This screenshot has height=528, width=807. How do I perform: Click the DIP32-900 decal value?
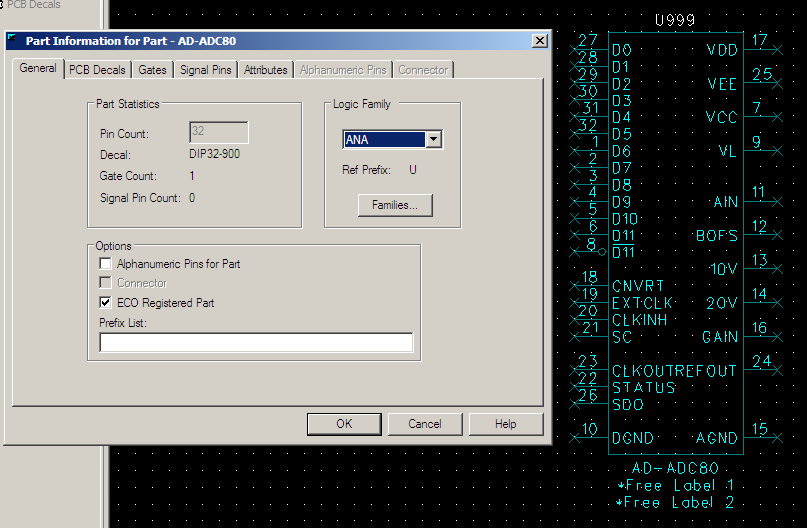click(x=215, y=154)
